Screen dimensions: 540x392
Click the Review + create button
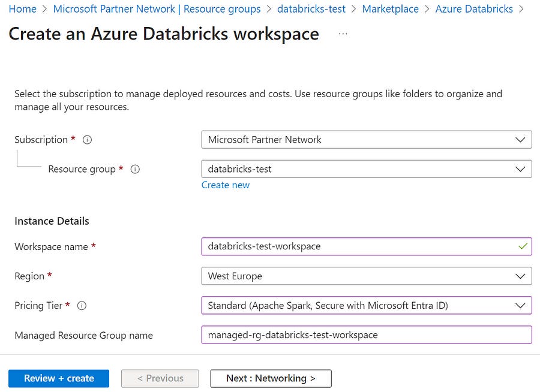tap(59, 379)
